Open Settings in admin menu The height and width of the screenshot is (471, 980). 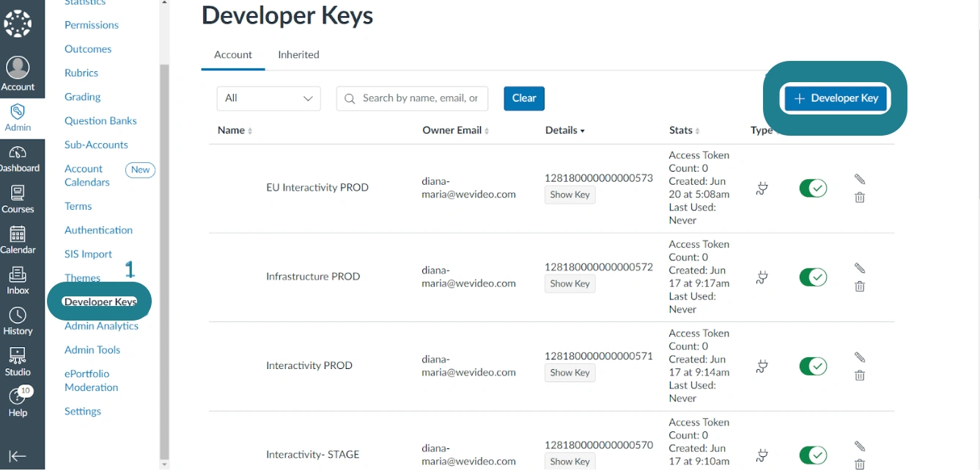click(83, 412)
